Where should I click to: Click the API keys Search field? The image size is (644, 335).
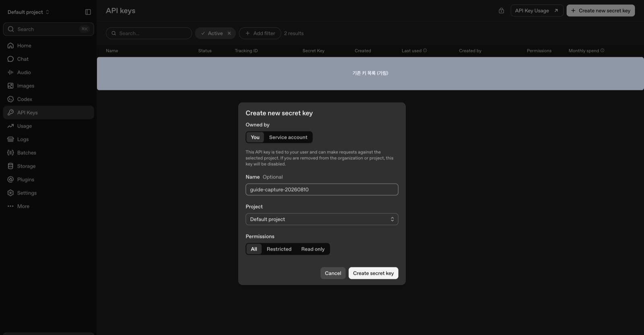[149, 33]
